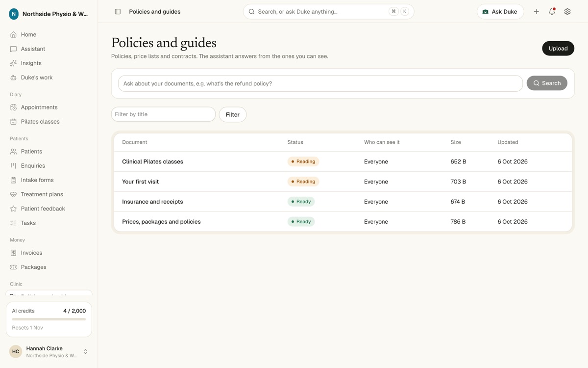Open the Insurance and receipts document

click(x=152, y=202)
